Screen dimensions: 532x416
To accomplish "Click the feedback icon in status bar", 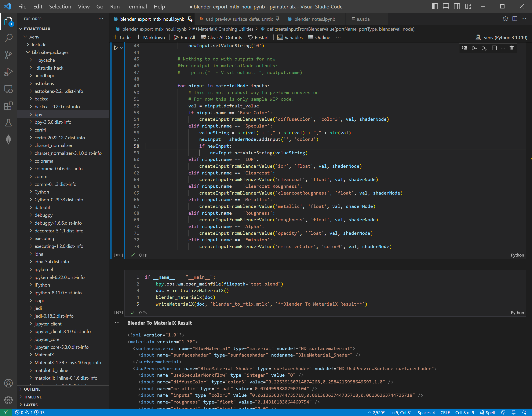I will [503, 412].
